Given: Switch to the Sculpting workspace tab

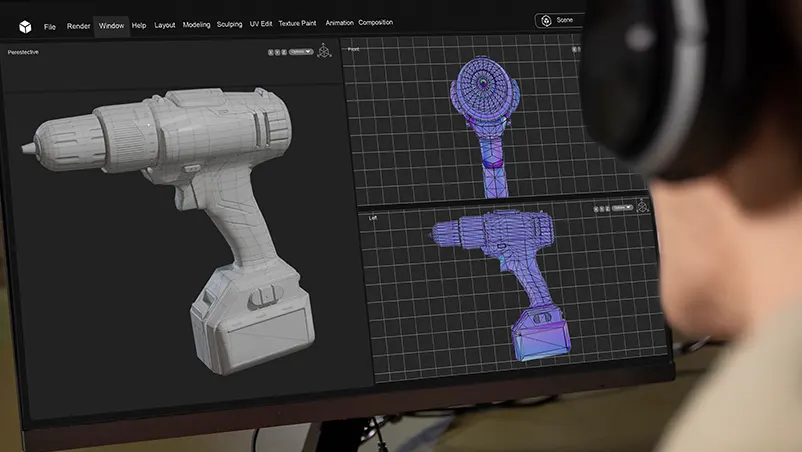Looking at the screenshot, I should pyautogui.click(x=229, y=24).
